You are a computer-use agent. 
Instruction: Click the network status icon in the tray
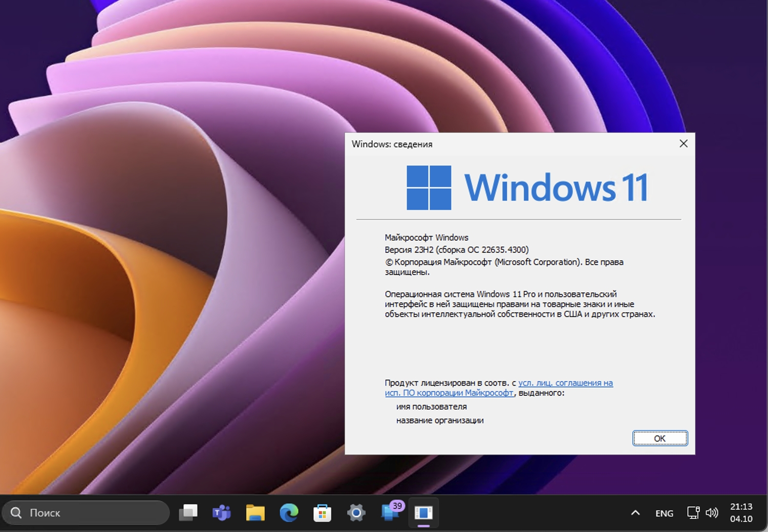pos(693,513)
